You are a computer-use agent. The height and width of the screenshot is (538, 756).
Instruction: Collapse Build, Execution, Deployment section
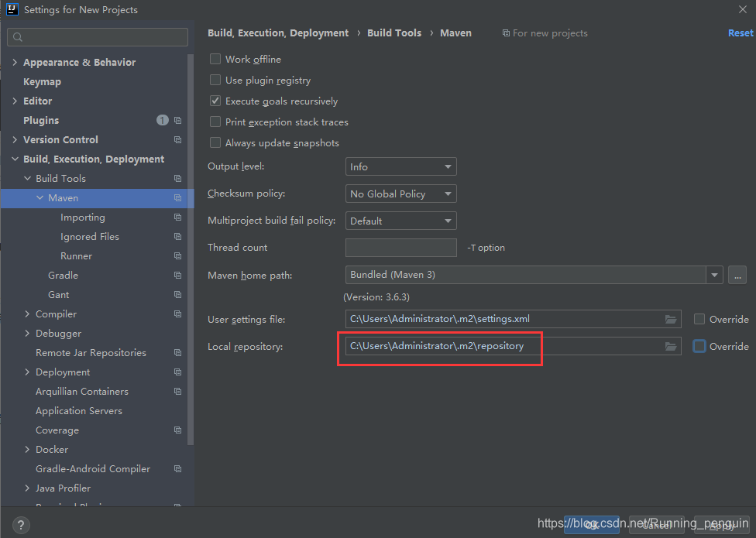[15, 159]
